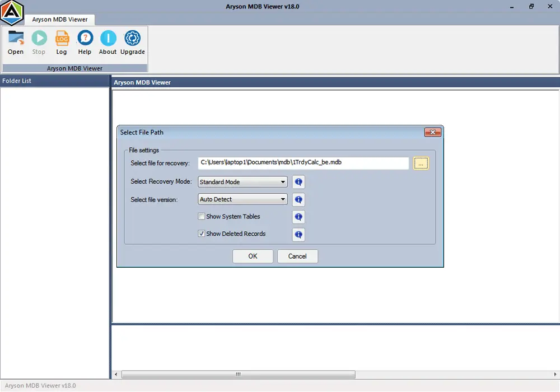Uncheck Show Deleted Records

pyautogui.click(x=201, y=234)
